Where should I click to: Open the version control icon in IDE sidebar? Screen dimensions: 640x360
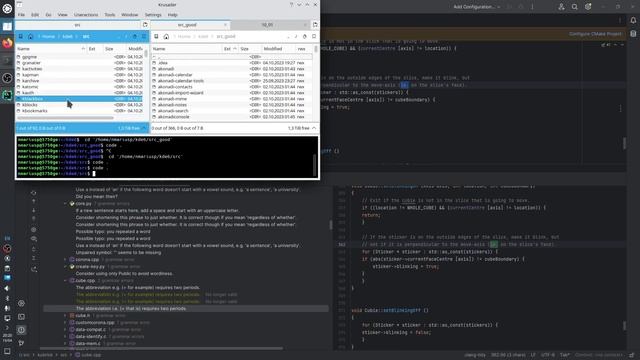[x=21, y=343]
